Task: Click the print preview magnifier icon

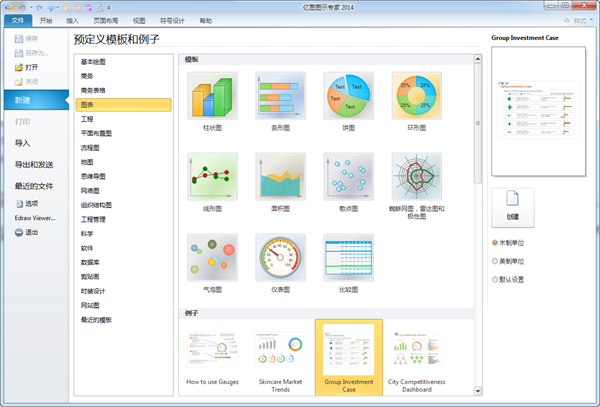Action: click(x=100, y=8)
